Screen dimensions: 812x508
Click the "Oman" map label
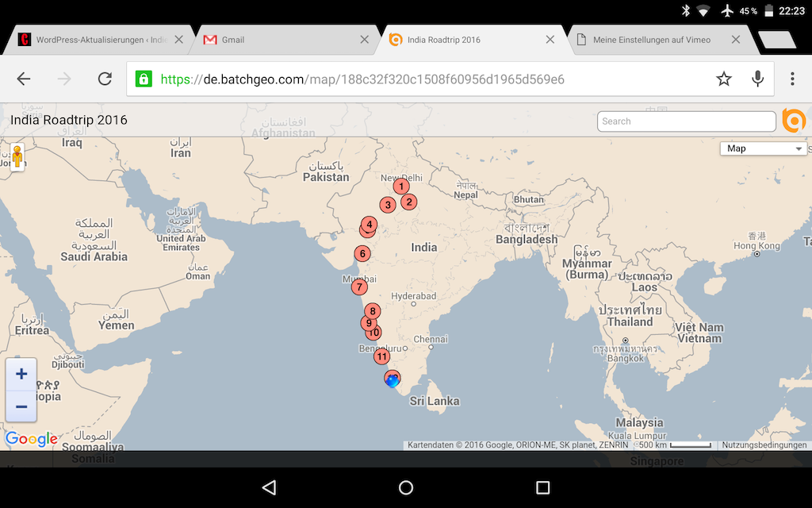click(x=198, y=276)
